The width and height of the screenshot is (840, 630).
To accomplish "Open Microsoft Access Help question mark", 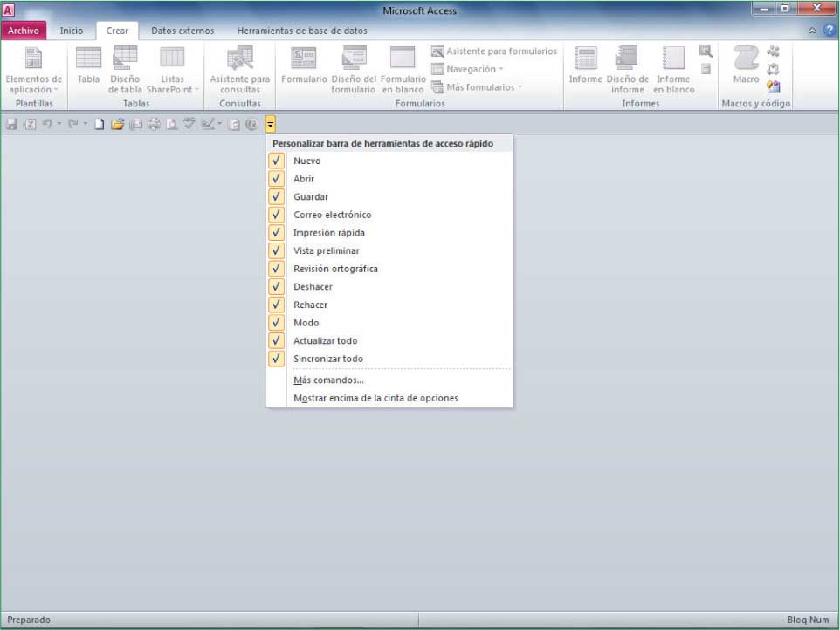I will coord(830,31).
